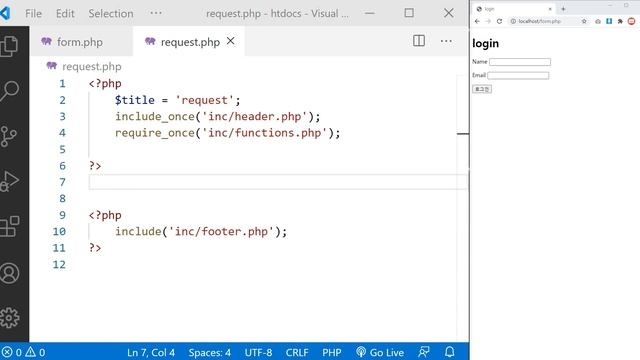The width and height of the screenshot is (640, 360).
Task: Change indentation via Spaces: 4
Action: (x=209, y=352)
